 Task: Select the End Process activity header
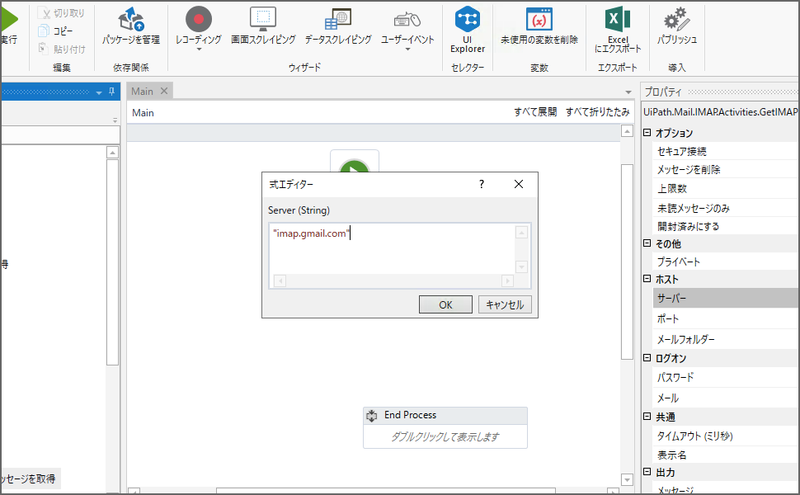(x=445, y=415)
